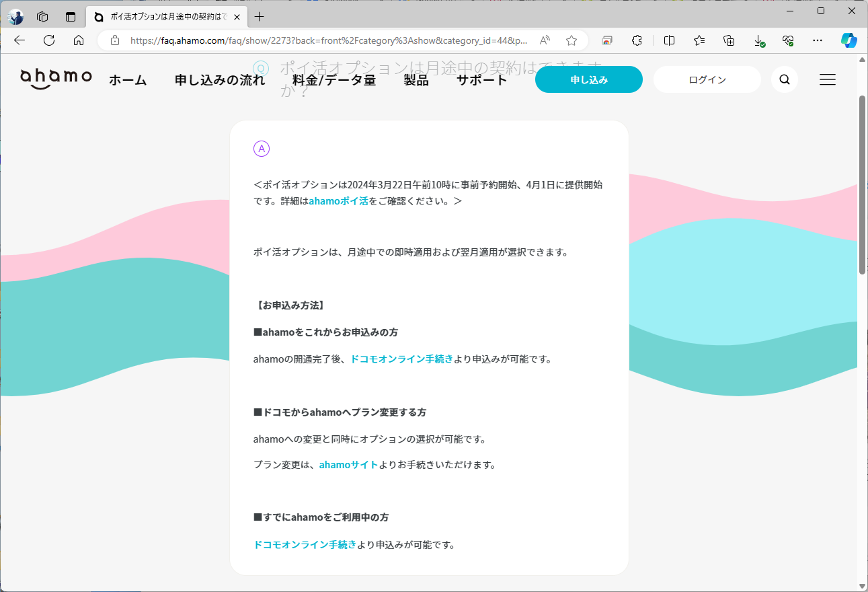Screen dimensions: 868x592
Task: Open 製品 navigation item
Action: point(416,80)
